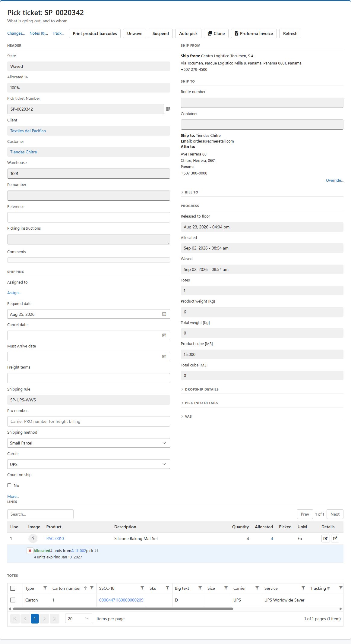Go to previous page arrow in totes pager

(x=25, y=619)
